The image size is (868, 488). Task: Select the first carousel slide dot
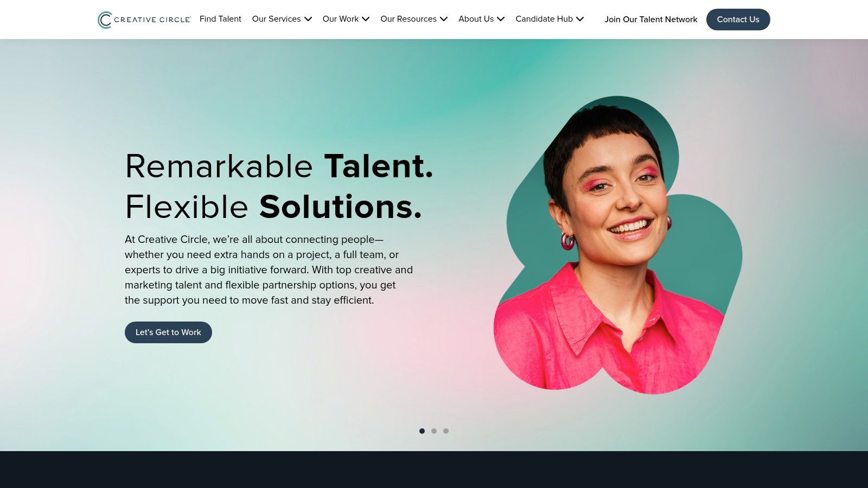pyautogui.click(x=422, y=431)
